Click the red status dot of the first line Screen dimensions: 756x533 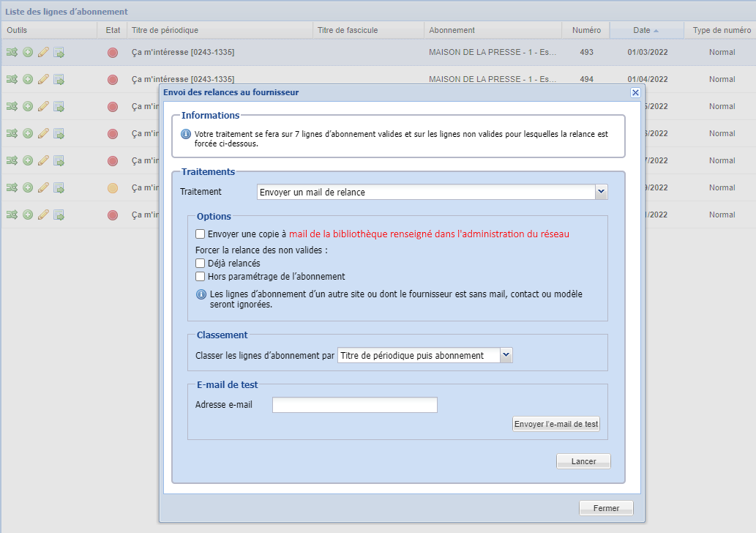tap(113, 52)
